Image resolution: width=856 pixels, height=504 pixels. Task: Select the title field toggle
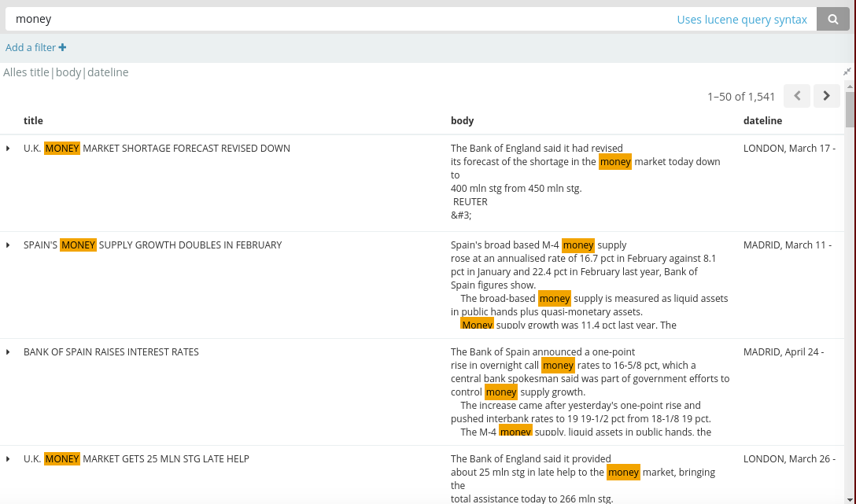pyautogui.click(x=40, y=72)
